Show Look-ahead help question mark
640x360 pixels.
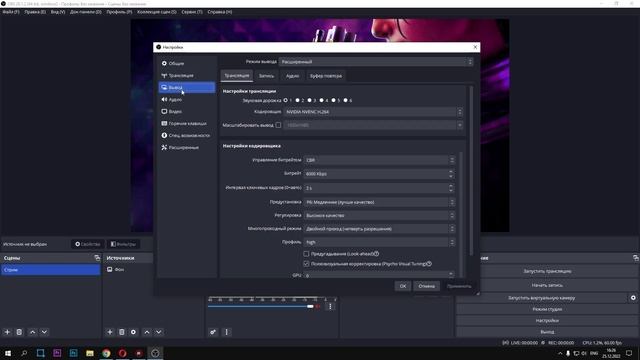click(376, 253)
